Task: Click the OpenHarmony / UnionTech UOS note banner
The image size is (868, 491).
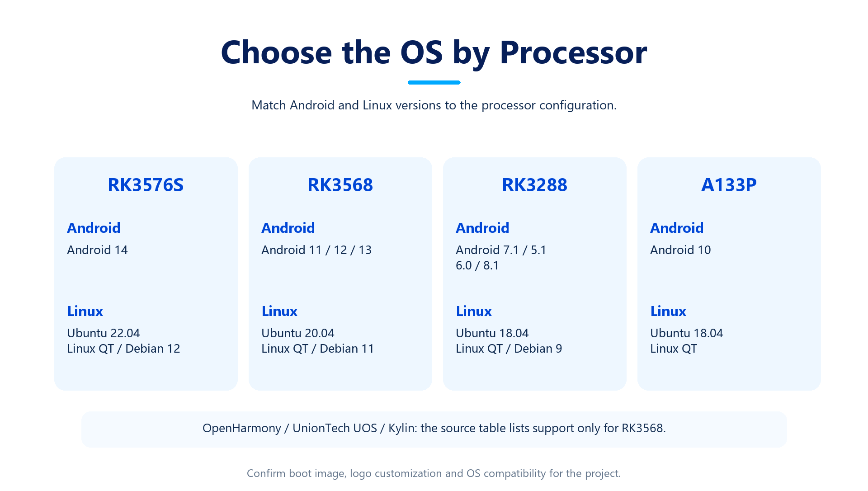Action: [x=434, y=429]
